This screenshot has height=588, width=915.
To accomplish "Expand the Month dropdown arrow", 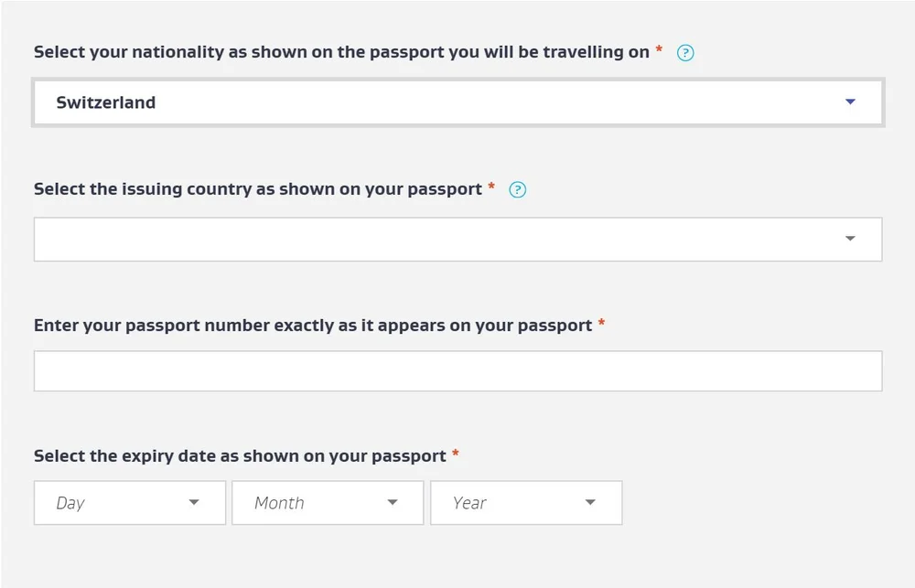I will point(393,503).
